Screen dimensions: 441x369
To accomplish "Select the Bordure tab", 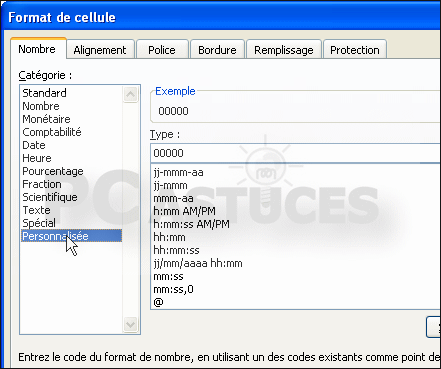I will pos(217,50).
